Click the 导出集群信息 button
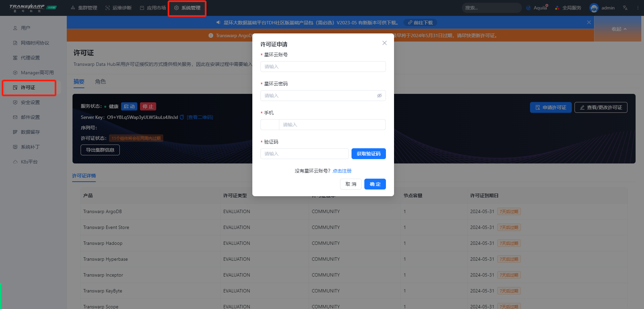Image resolution: width=644 pixels, height=309 pixels. 100,150
